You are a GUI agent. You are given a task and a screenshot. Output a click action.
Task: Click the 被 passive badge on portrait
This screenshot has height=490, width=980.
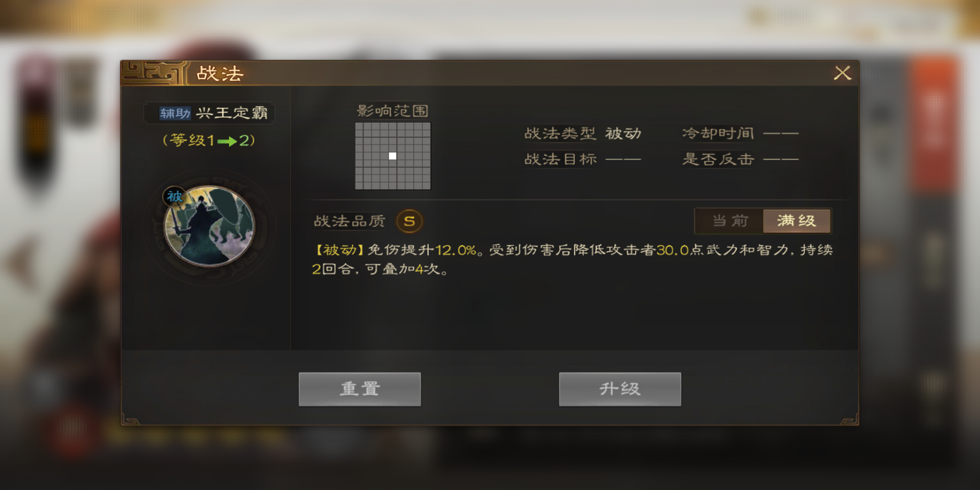click(174, 196)
